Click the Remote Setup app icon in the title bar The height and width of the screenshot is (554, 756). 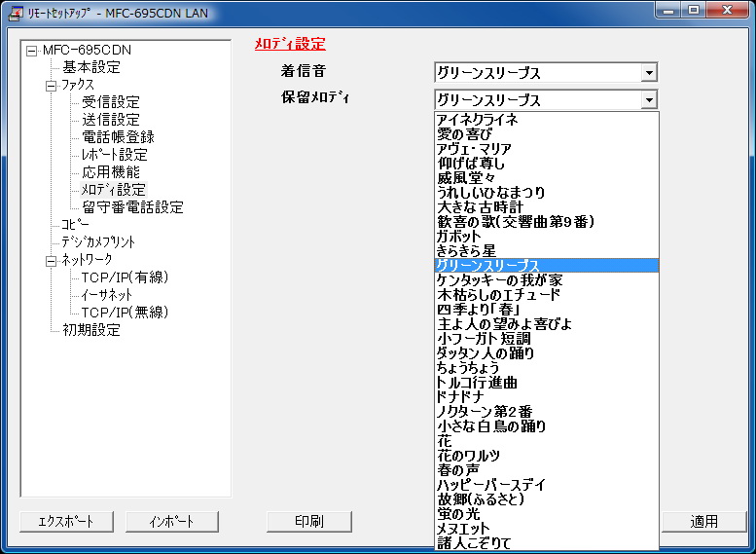[x=16, y=13]
